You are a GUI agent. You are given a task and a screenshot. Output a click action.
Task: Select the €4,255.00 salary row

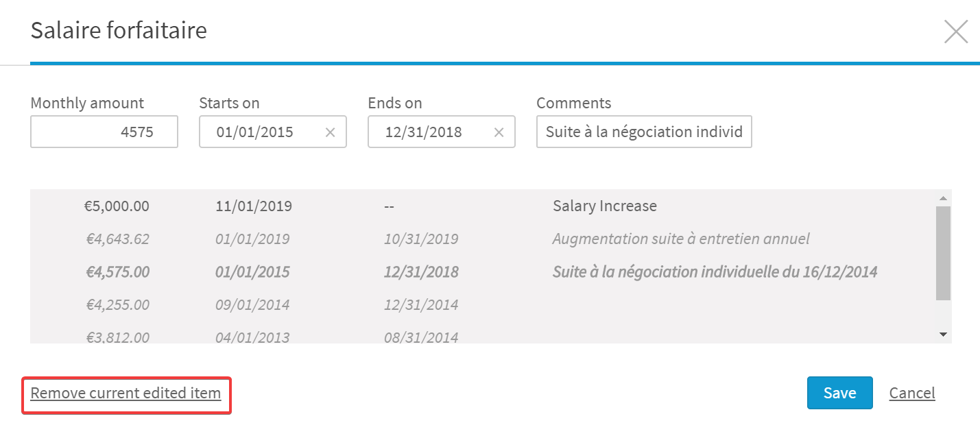pyautogui.click(x=483, y=304)
